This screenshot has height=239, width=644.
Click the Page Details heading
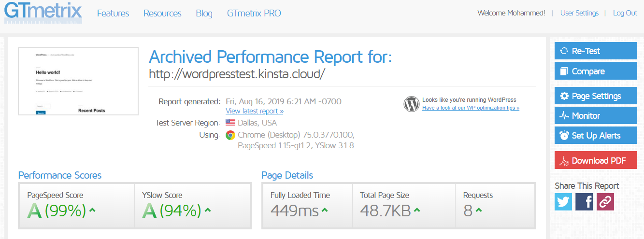tap(287, 175)
